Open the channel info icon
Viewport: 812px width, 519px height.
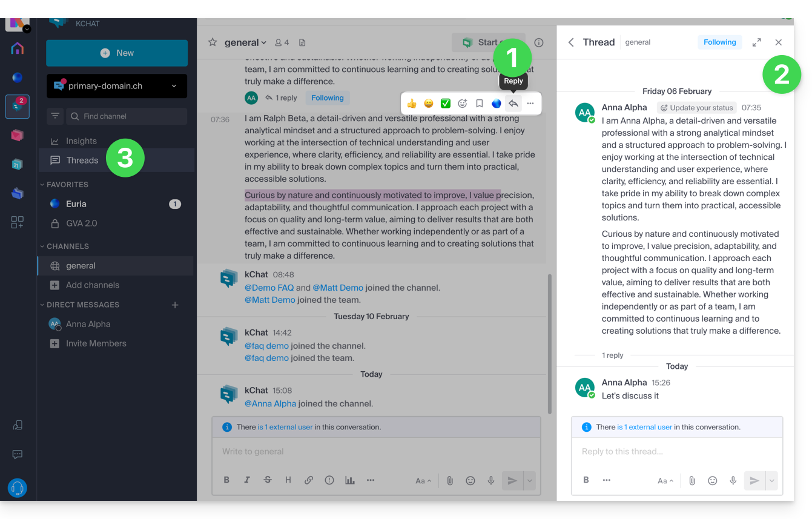pyautogui.click(x=539, y=42)
